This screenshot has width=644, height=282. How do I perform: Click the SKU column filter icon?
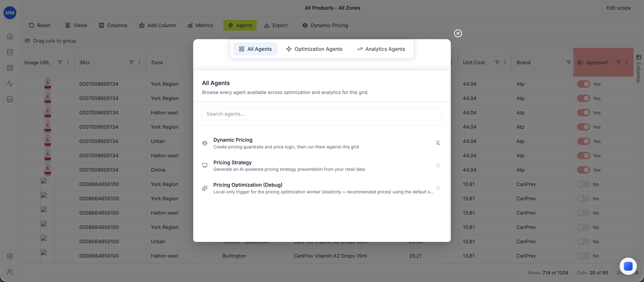coord(131,62)
